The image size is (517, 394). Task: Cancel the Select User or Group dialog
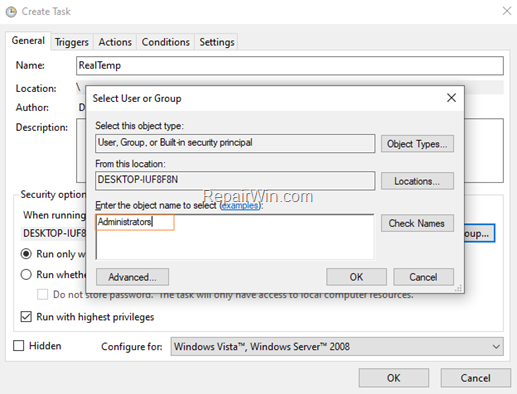click(x=423, y=277)
